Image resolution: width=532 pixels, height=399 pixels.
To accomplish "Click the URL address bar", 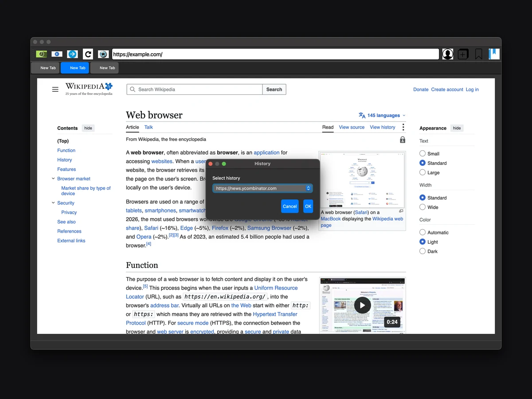I will [275, 54].
